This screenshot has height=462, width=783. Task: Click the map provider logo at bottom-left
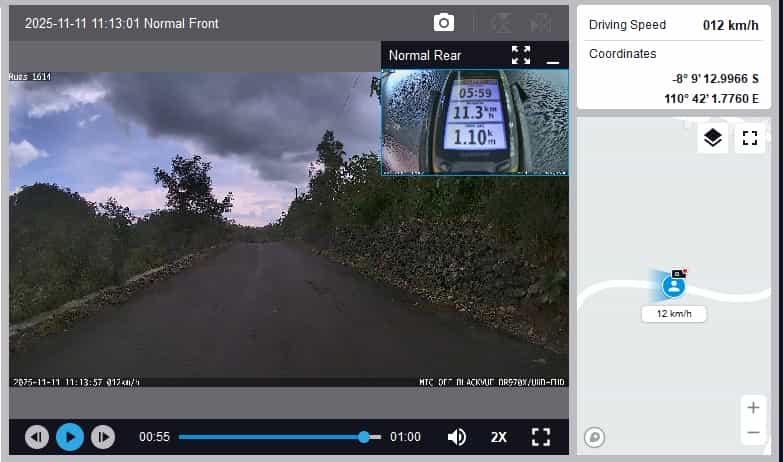click(594, 436)
